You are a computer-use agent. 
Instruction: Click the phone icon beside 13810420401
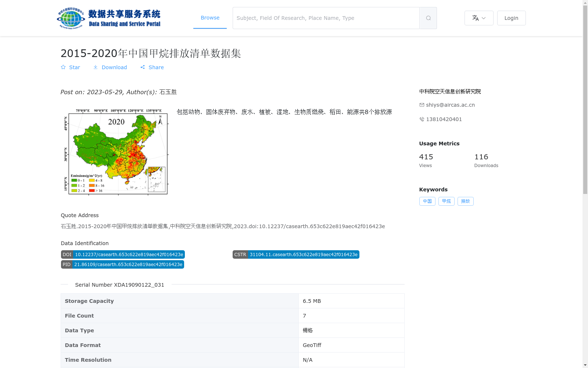point(422,119)
